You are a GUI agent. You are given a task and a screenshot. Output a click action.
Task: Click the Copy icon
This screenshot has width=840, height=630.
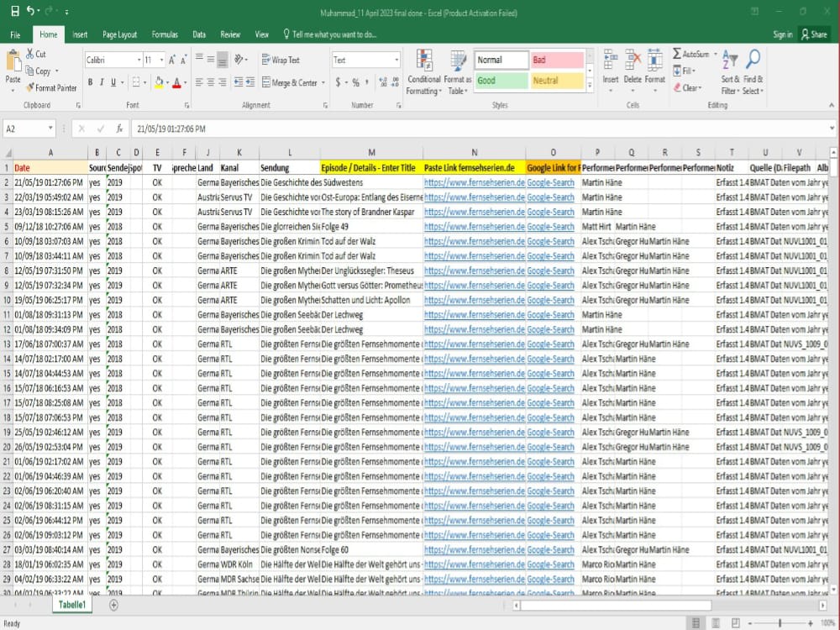click(x=30, y=71)
